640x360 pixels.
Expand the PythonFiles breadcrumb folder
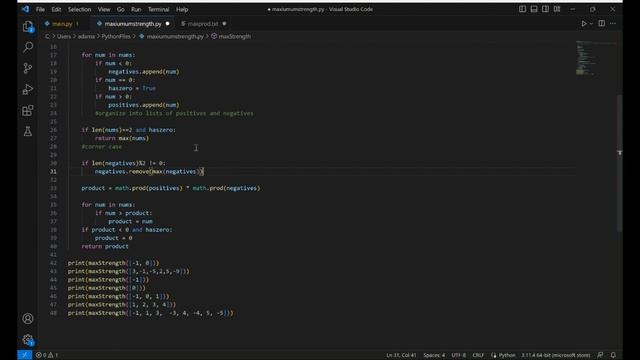116,36
